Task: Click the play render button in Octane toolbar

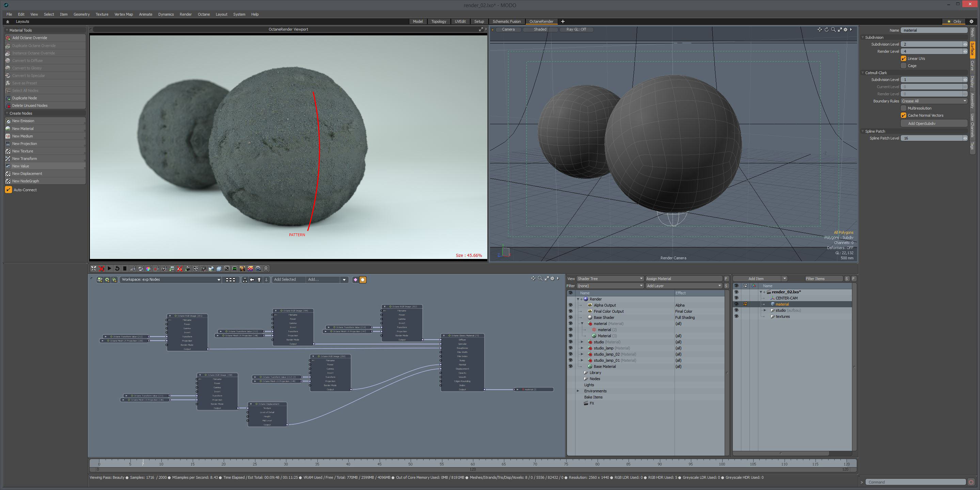Action: click(109, 268)
